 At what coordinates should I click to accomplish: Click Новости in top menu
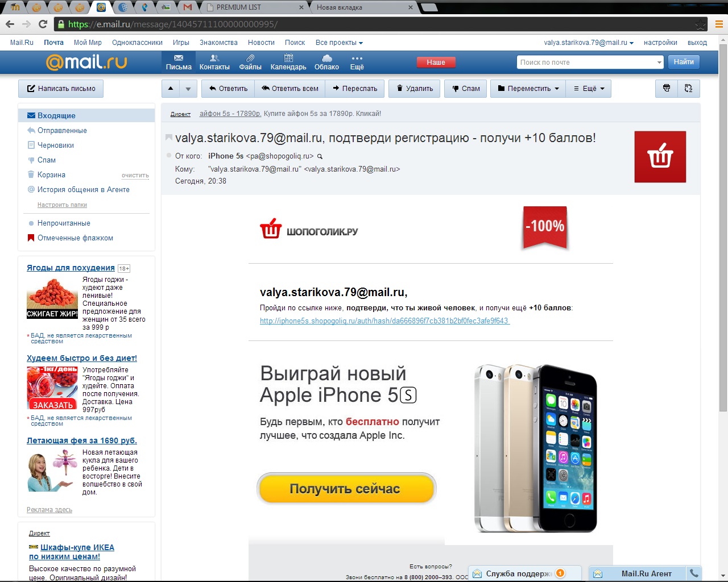(x=261, y=43)
